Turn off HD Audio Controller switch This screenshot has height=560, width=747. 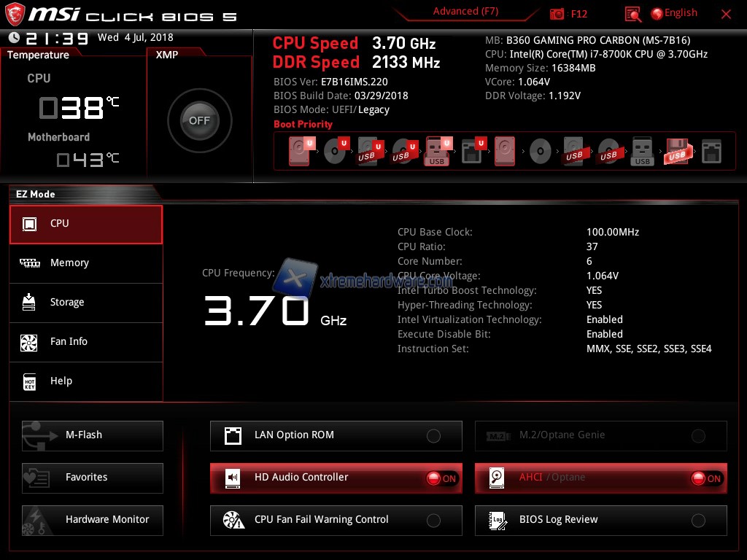point(441,478)
